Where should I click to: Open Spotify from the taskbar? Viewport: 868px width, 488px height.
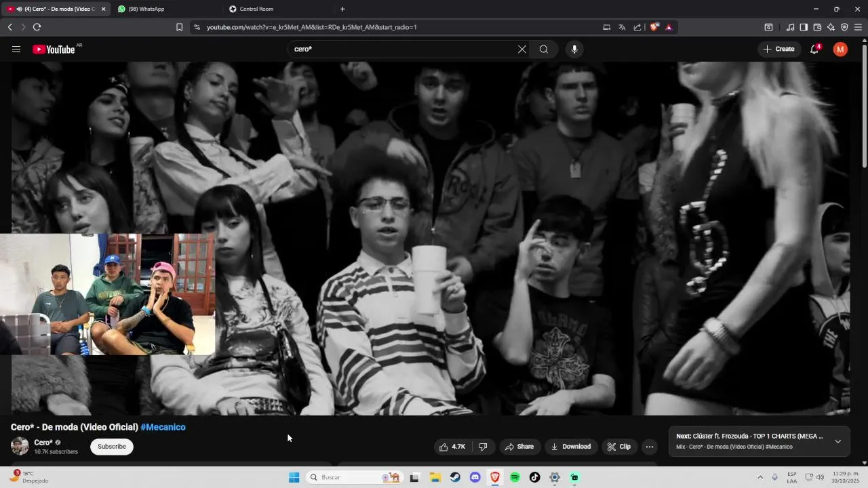515,477
